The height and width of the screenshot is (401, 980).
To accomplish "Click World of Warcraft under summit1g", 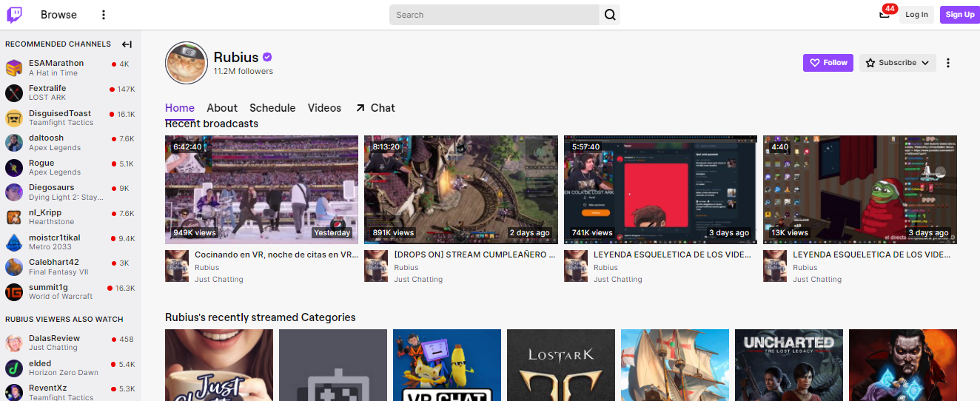I will (61, 297).
